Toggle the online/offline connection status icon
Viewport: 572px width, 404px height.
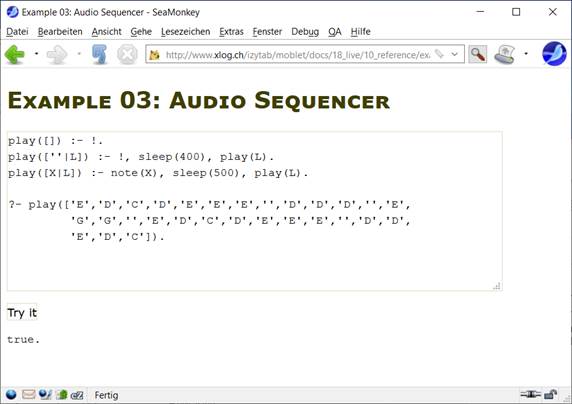pos(530,394)
